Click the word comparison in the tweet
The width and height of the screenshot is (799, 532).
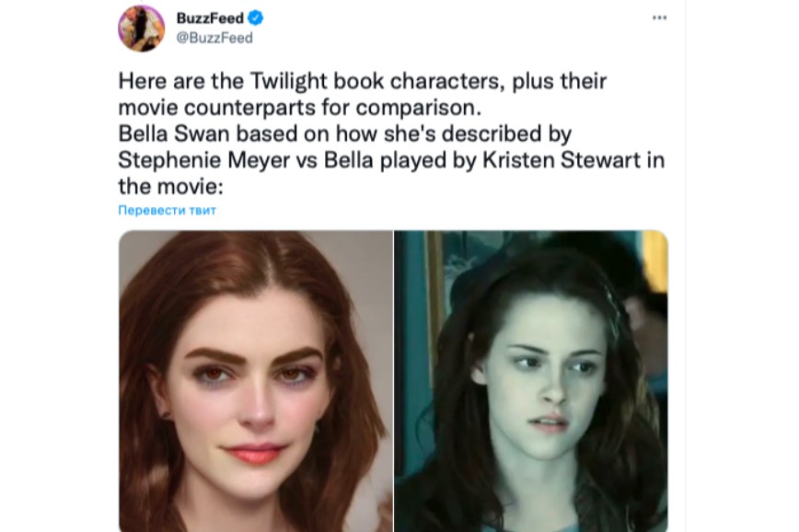click(x=418, y=108)
